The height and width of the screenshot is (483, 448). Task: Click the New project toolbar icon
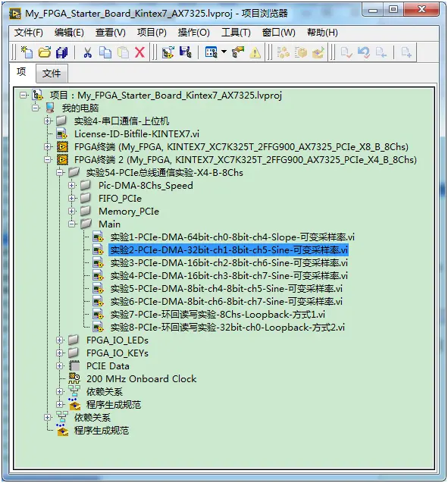pos(27,52)
